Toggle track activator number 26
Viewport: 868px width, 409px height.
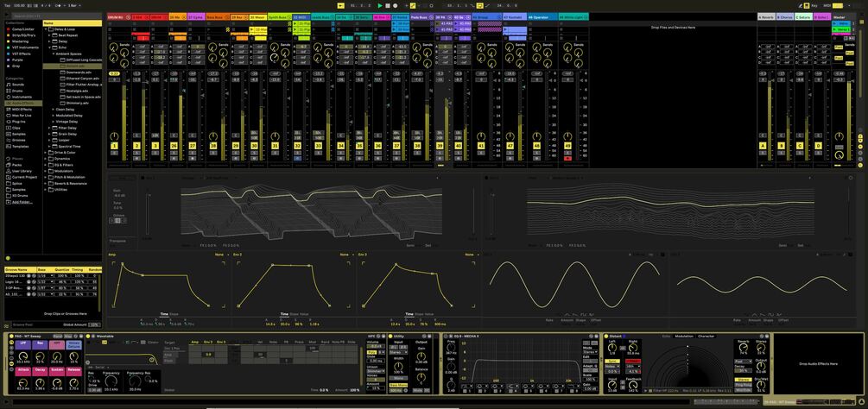[x=174, y=146]
